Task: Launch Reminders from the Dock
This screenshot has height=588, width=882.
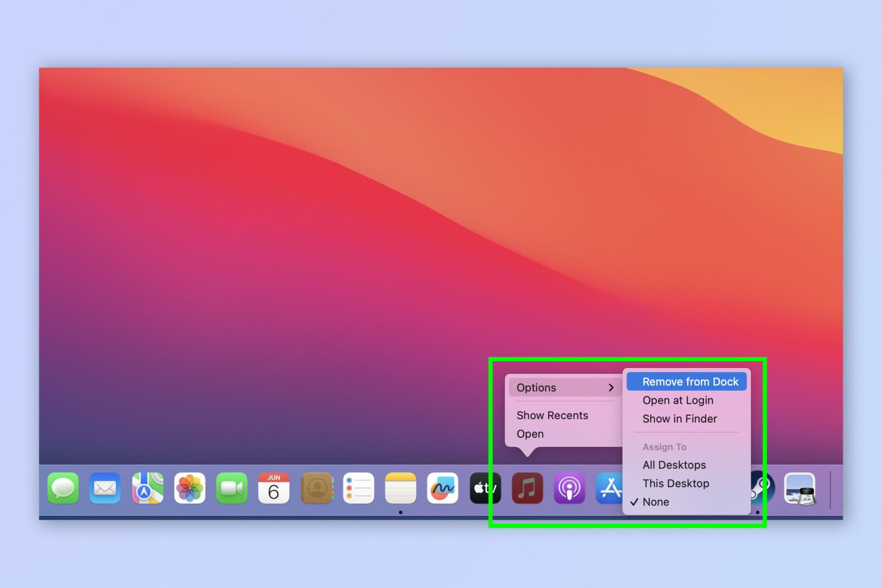Action: point(359,488)
